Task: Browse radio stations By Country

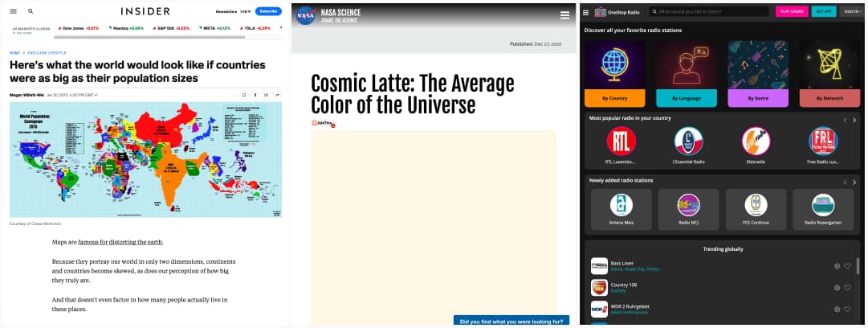Action: click(615, 98)
